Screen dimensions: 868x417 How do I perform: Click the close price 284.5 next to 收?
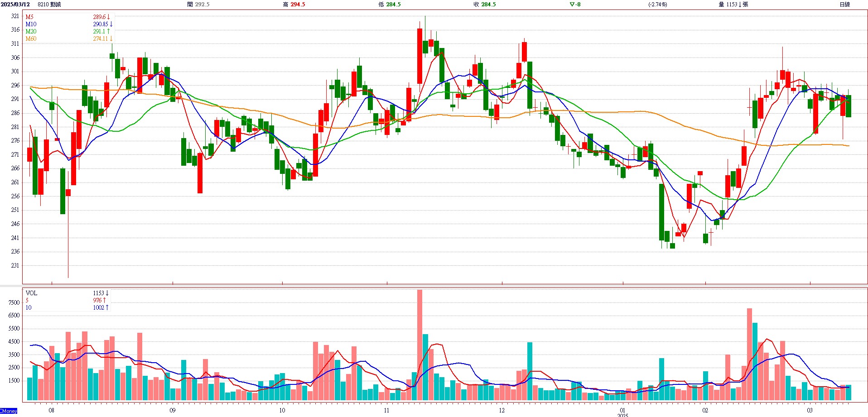click(x=488, y=4)
